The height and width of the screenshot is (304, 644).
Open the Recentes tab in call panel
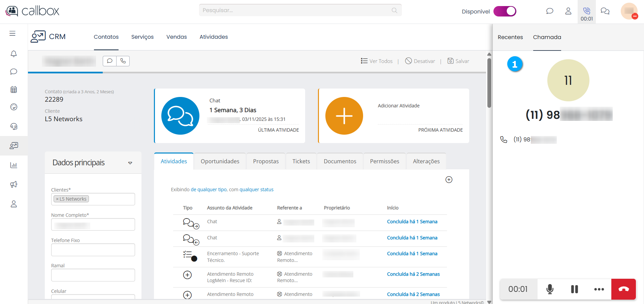(x=510, y=37)
